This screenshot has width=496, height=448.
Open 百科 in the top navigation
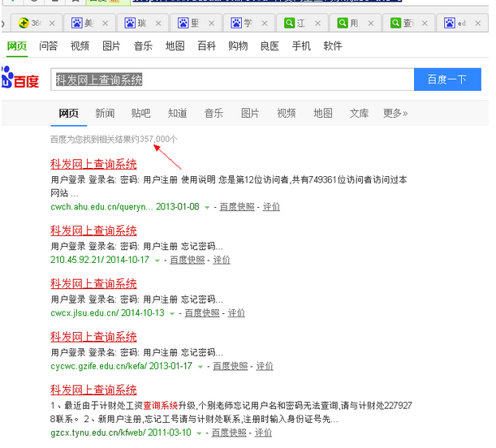pyautogui.click(x=206, y=46)
